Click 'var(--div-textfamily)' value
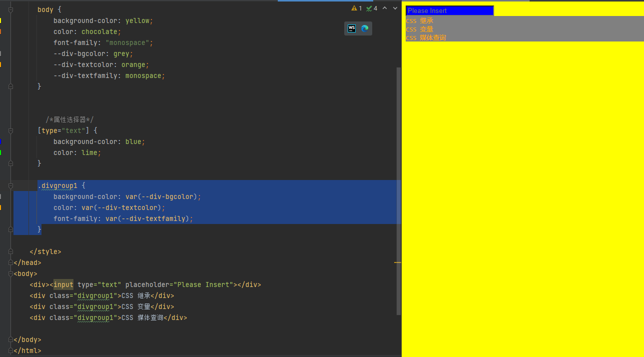This screenshot has width=644, height=357. point(147,218)
